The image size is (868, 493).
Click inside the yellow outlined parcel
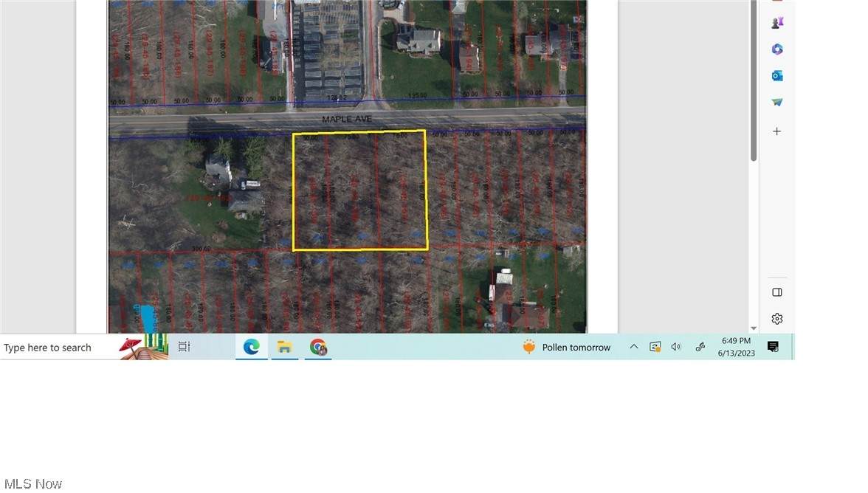click(x=359, y=190)
